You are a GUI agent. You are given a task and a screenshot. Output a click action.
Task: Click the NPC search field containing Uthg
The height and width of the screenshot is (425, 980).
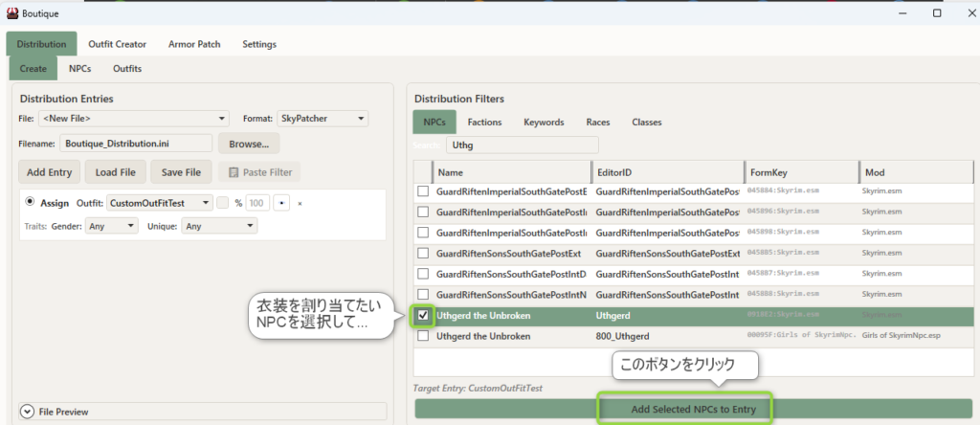click(520, 145)
